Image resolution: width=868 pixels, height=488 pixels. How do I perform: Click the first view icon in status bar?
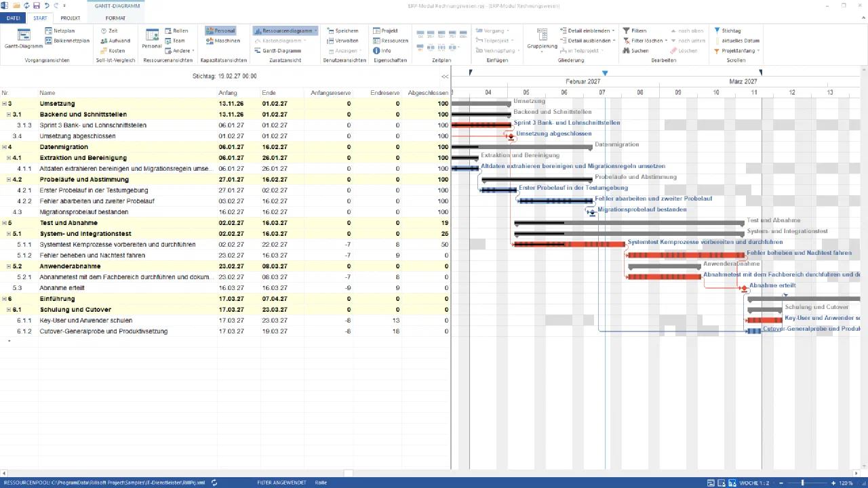click(711, 483)
